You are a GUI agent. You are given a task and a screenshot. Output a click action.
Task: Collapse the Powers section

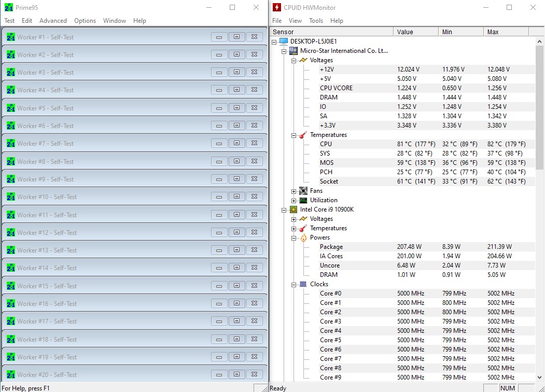click(x=294, y=238)
